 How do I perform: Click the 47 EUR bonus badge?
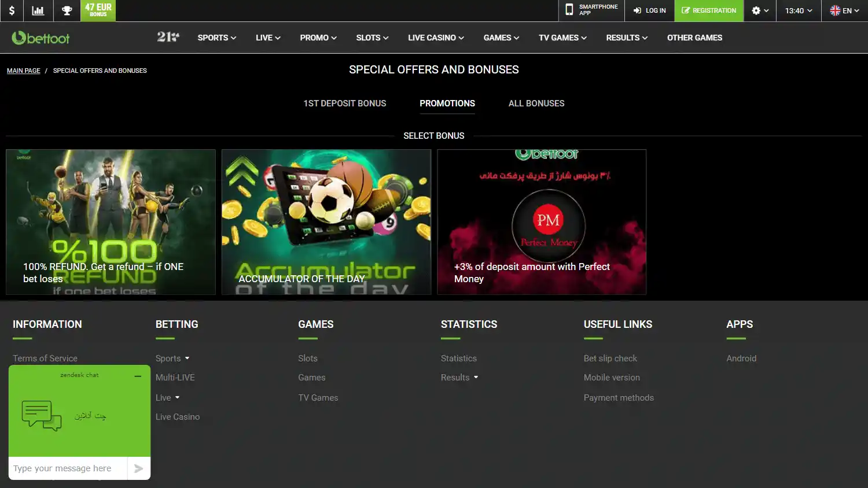98,10
